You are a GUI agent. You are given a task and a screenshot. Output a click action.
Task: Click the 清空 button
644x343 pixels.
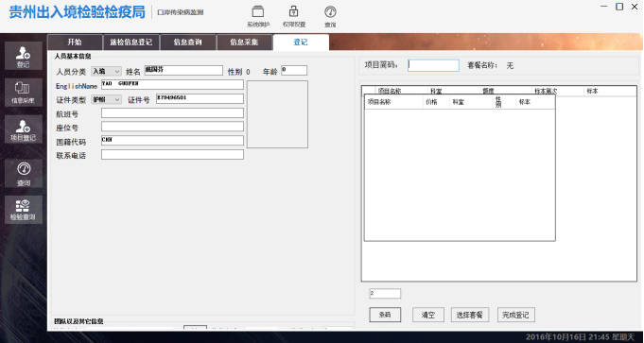coord(428,315)
